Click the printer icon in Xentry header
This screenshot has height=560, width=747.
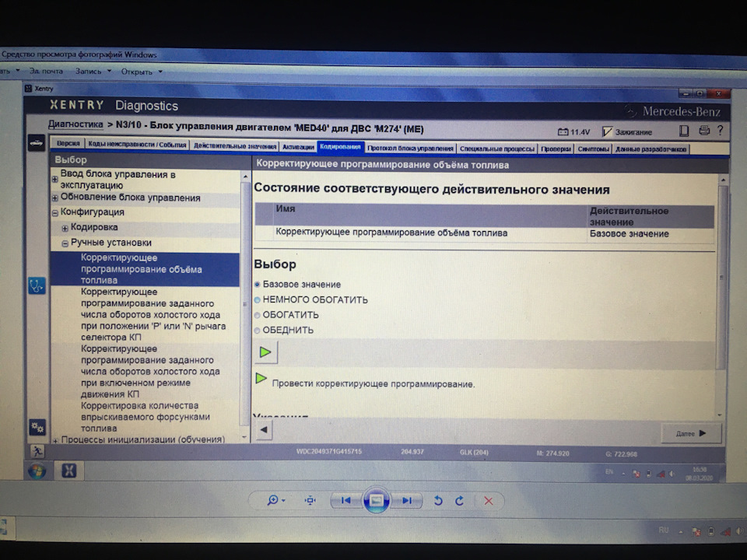[704, 130]
